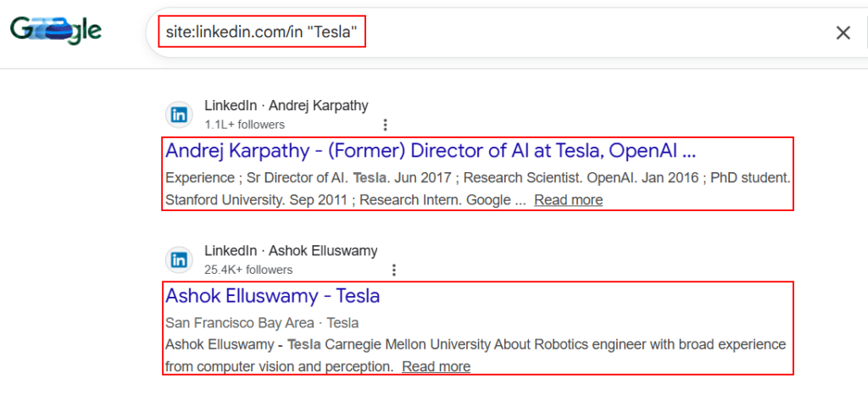
Task: Click the "25.4K+ followers" text
Action: tap(248, 270)
